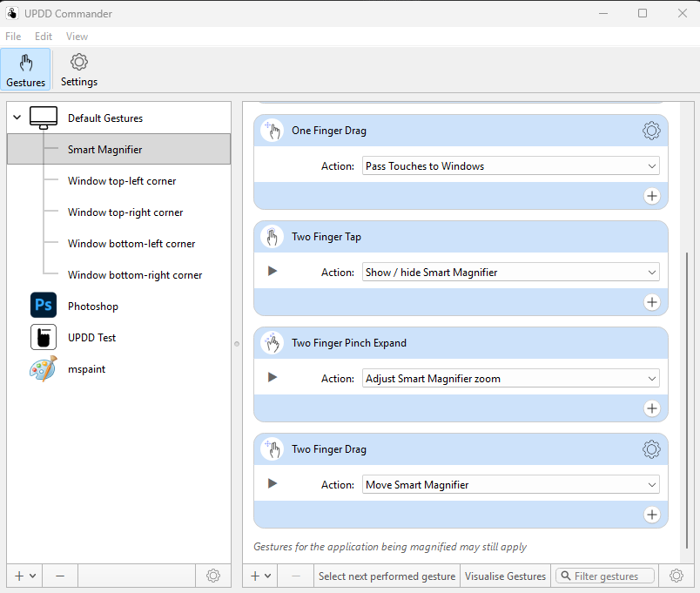The image size is (700, 593).
Task: Open the Move Smart Magnifier dropdown
Action: click(511, 485)
